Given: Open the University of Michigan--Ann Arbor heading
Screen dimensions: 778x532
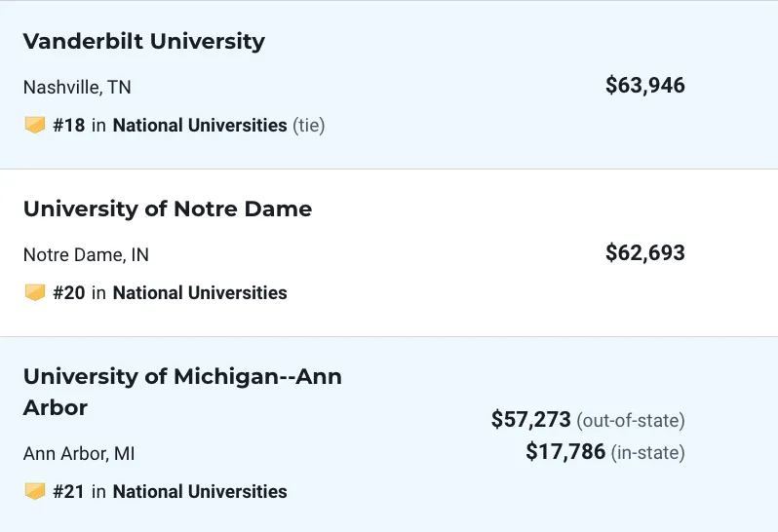Looking at the screenshot, I should [x=182, y=393].
